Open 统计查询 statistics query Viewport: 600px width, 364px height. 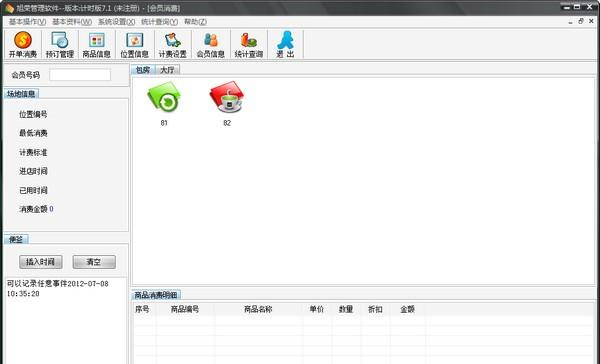click(249, 45)
